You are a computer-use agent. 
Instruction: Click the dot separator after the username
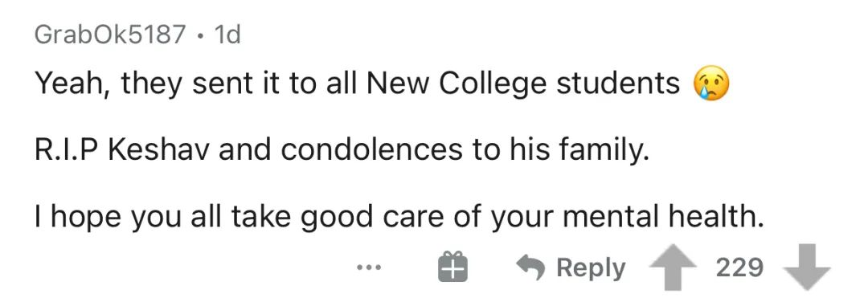point(200,36)
